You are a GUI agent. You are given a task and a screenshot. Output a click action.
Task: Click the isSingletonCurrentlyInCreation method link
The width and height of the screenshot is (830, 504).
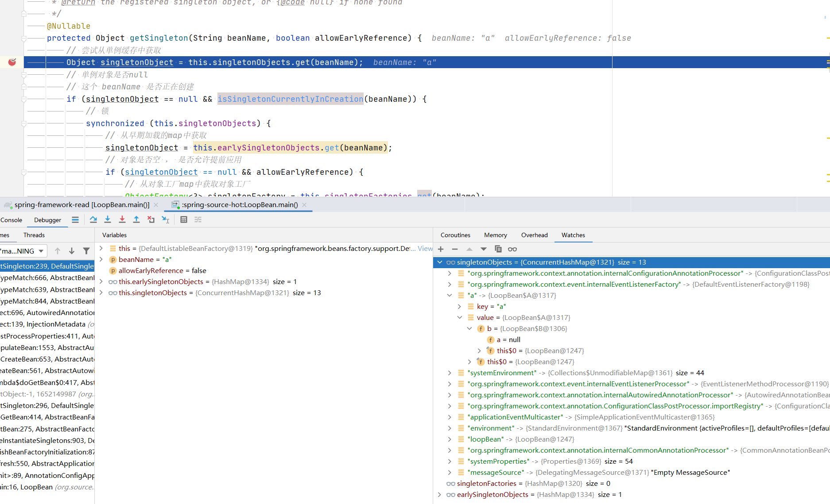[x=290, y=99]
